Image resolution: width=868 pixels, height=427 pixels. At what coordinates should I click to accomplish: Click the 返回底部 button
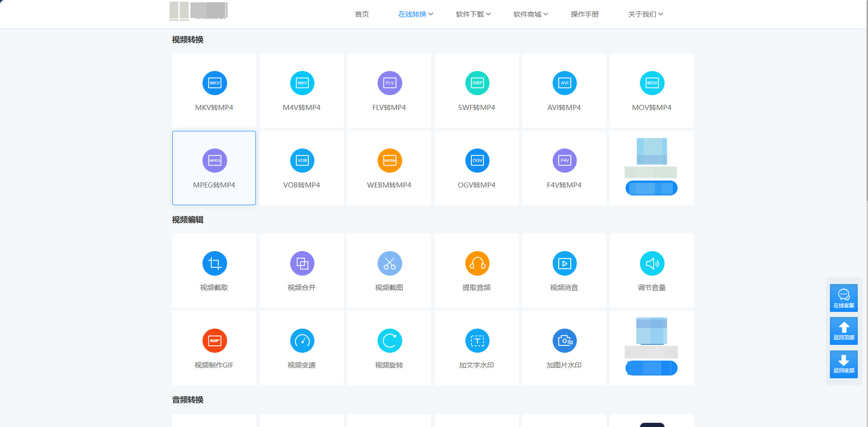tap(844, 364)
